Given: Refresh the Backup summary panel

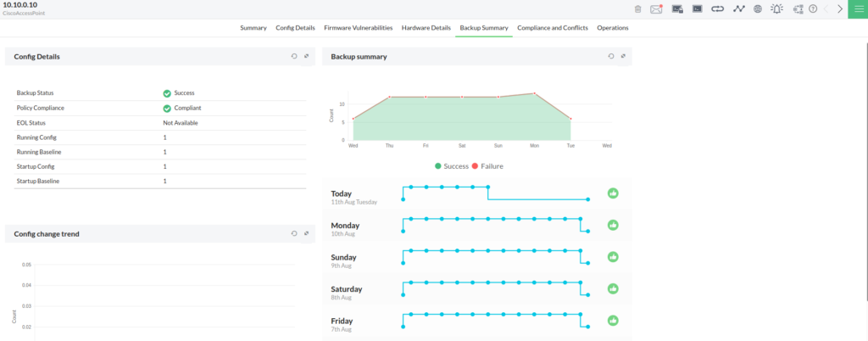Looking at the screenshot, I should (610, 57).
